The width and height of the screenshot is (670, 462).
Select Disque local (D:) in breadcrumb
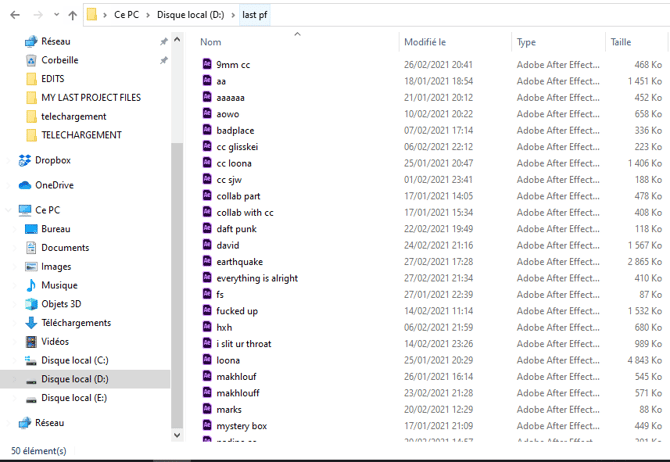(191, 15)
